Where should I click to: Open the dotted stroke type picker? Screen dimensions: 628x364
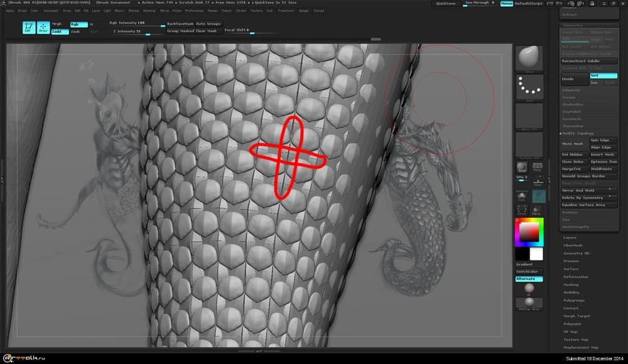click(529, 87)
